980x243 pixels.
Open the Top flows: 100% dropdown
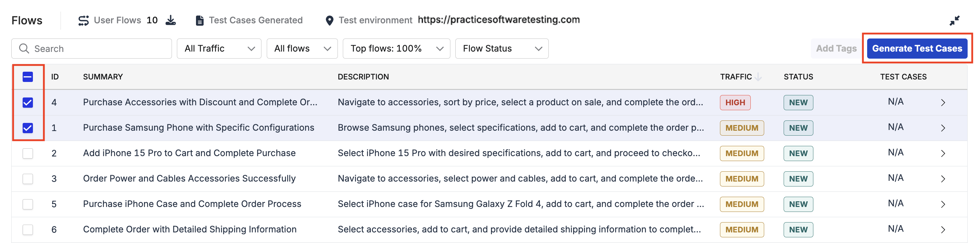(396, 48)
